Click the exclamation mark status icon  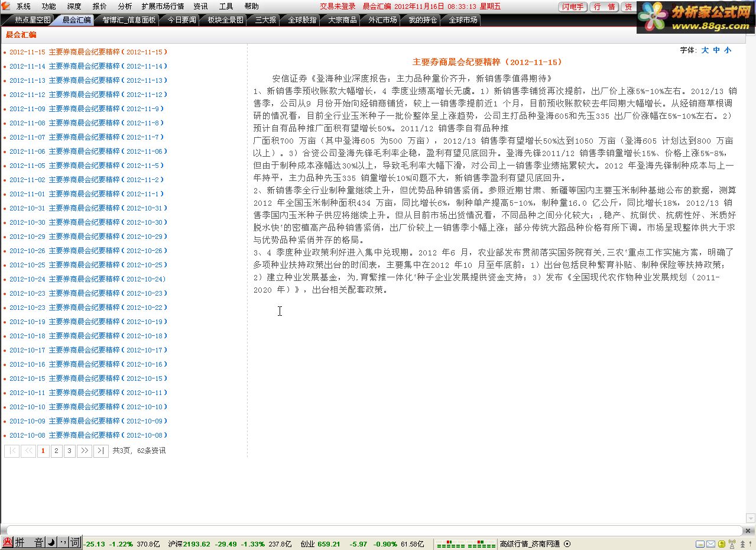pyautogui.click(x=750, y=544)
